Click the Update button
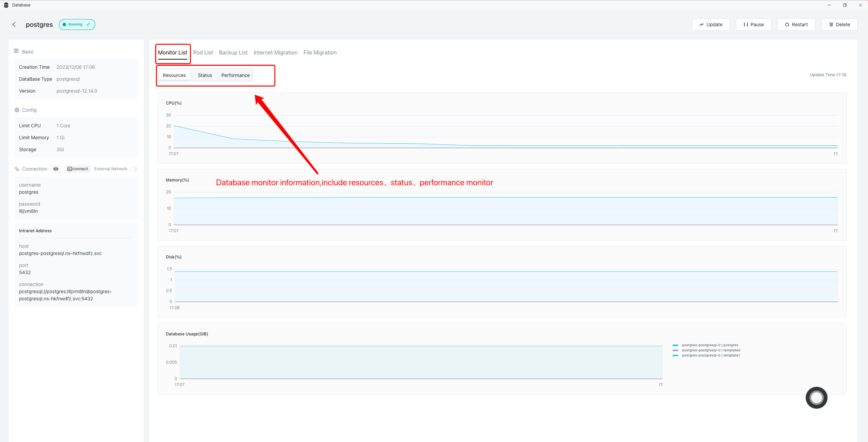Screen dimensions: 868x442 [710, 25]
